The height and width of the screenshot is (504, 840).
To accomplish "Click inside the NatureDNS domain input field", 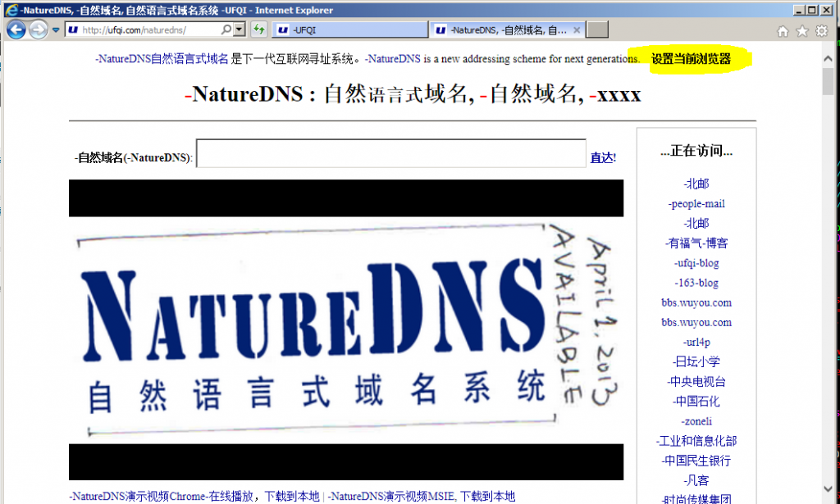I will pos(390,154).
